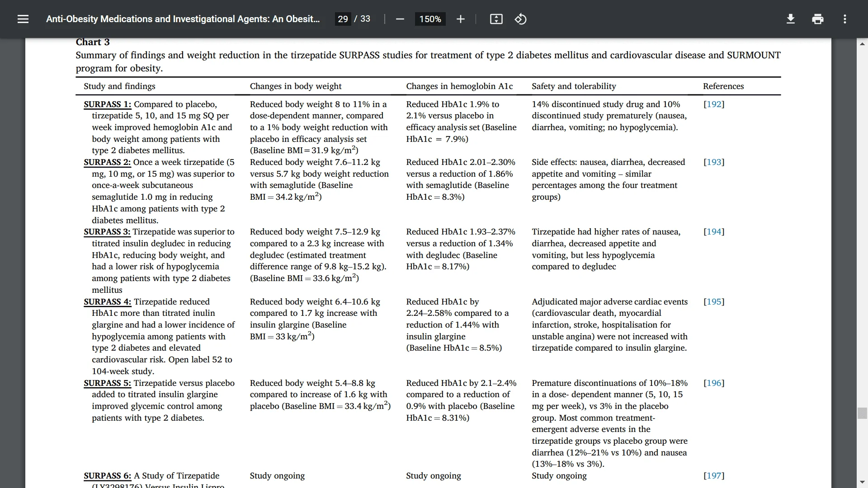
Task: Open reference link 196
Action: 714,383
